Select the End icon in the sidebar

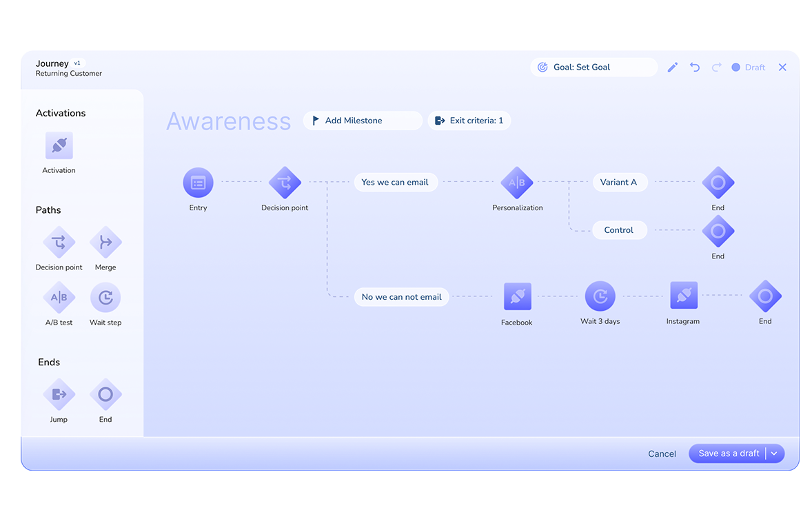click(105, 394)
